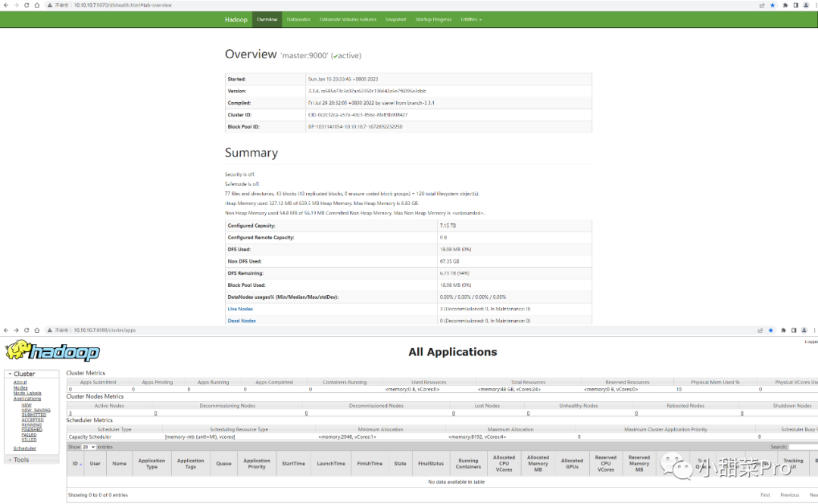This screenshot has width=818, height=504.
Task: Sort applications by Running Containers column
Action: pyautogui.click(x=469, y=463)
